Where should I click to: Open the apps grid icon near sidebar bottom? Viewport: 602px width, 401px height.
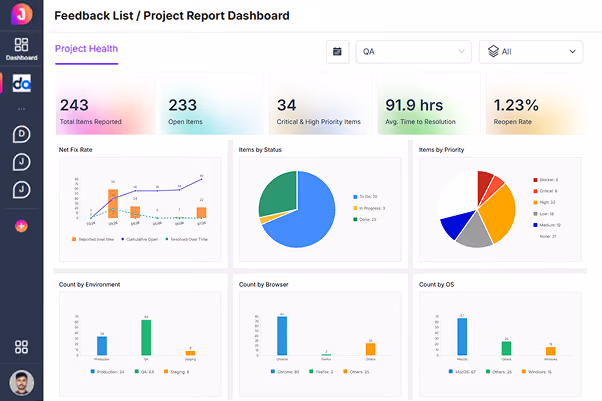point(22,347)
